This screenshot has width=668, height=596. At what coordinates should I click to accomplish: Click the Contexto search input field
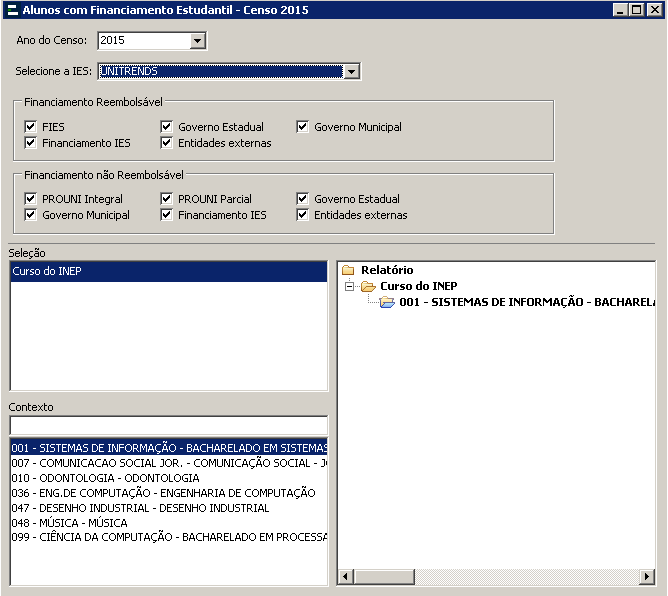pyautogui.click(x=168, y=426)
